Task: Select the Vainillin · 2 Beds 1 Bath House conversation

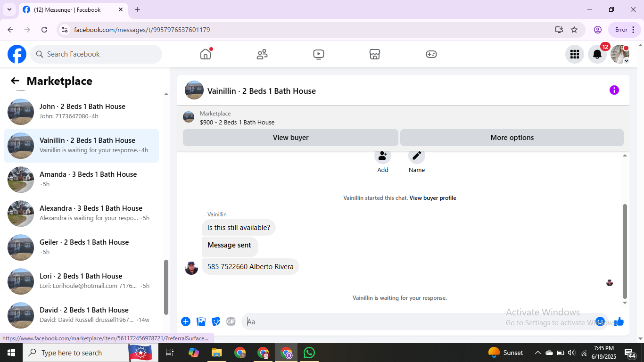Action: pos(82,146)
